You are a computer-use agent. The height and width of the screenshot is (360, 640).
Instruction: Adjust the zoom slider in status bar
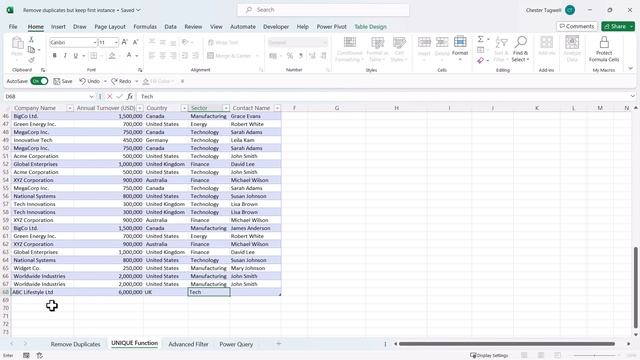click(594, 356)
